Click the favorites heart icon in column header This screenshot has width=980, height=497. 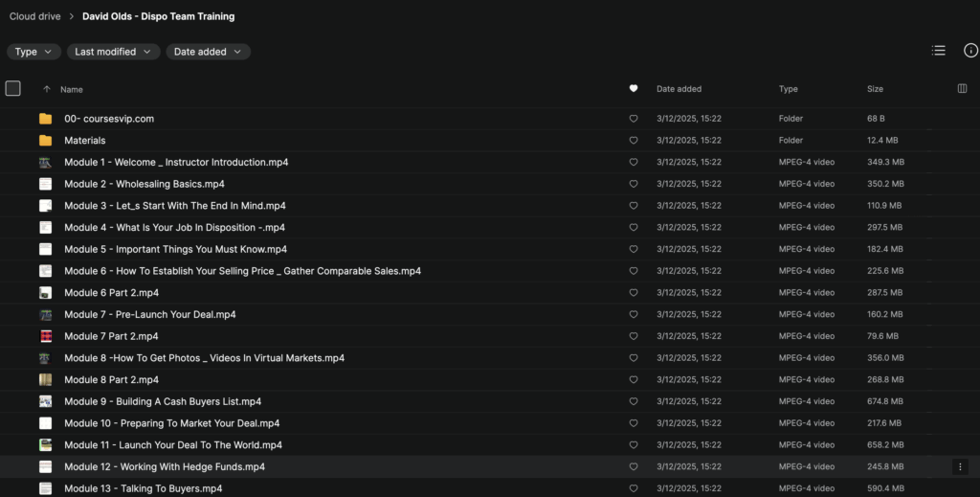pyautogui.click(x=633, y=89)
